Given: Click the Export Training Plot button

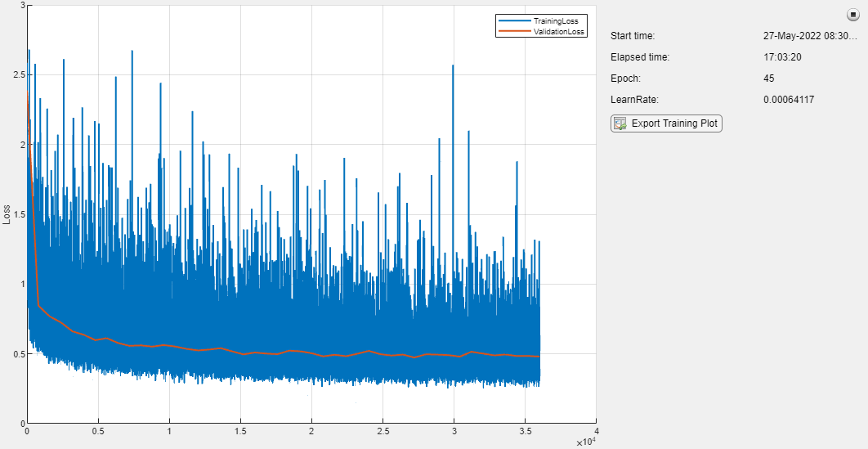Looking at the screenshot, I should [666, 123].
